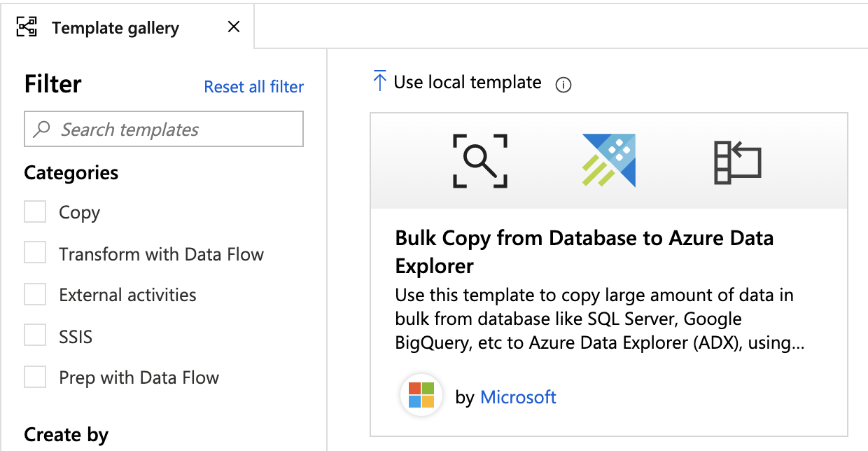Image resolution: width=868 pixels, height=451 pixels.
Task: Click the upload arrow icon
Action: (379, 82)
